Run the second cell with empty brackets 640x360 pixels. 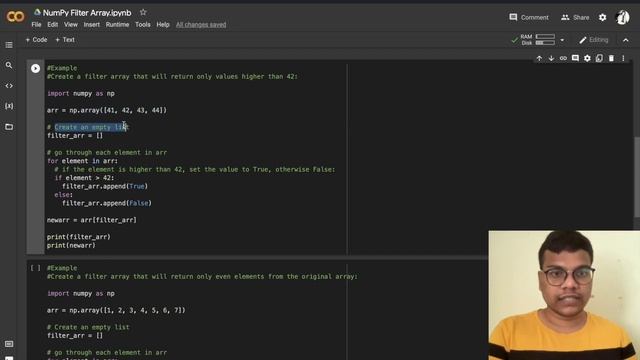(x=36, y=268)
